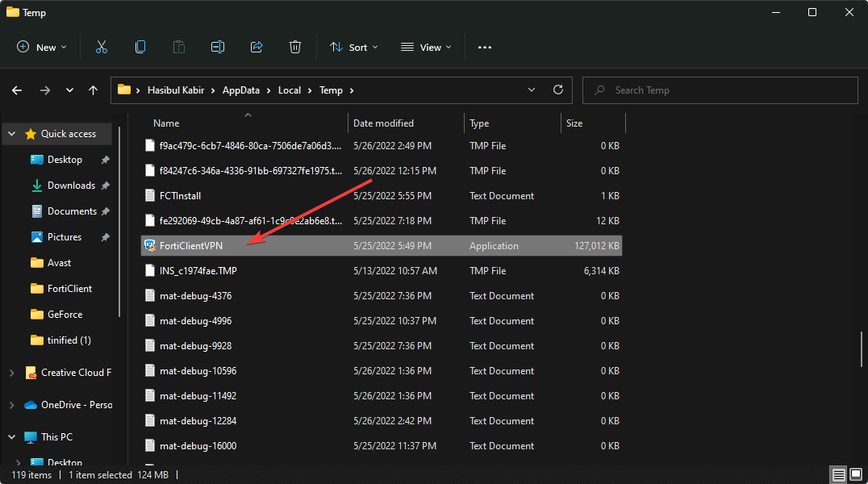
Task: Go back to the previous folder
Action: tap(16, 90)
